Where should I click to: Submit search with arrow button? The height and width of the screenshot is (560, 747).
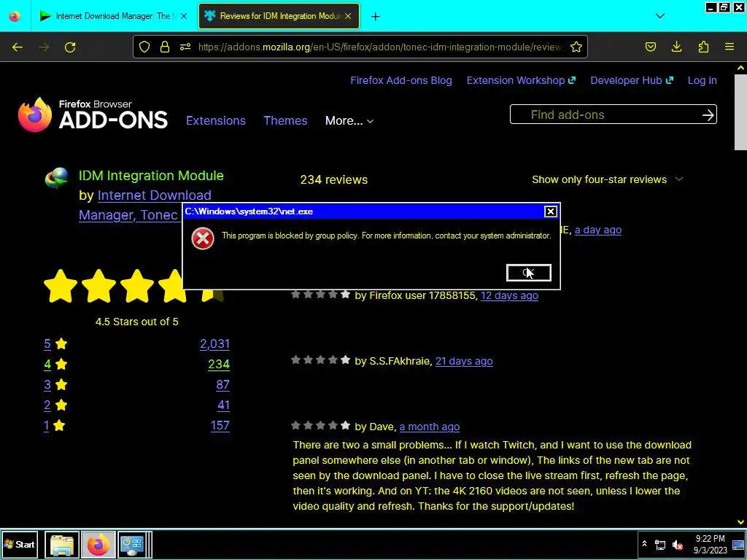[708, 114]
